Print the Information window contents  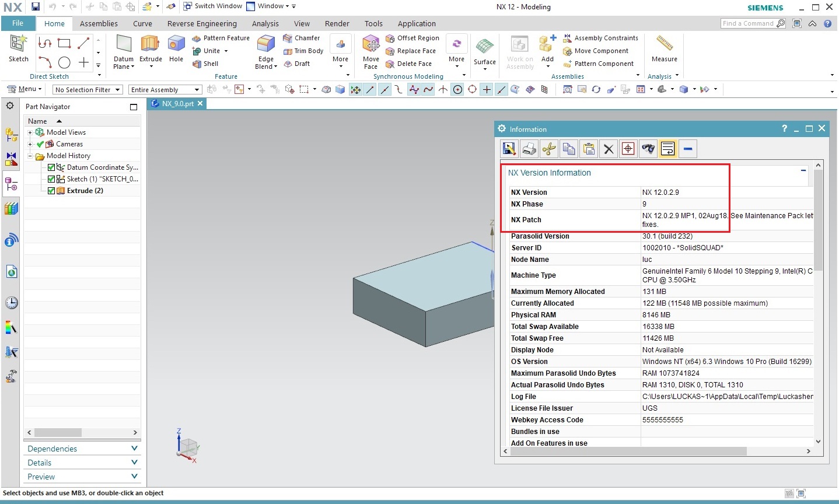(529, 149)
